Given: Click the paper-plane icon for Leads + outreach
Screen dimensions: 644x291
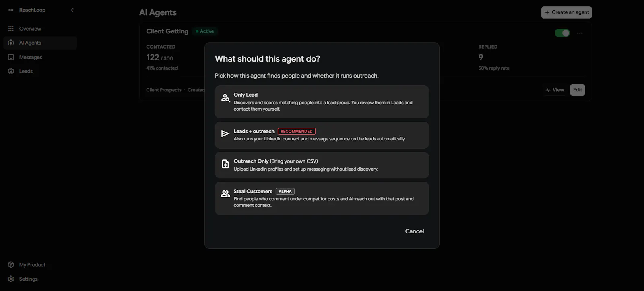Looking at the screenshot, I should tap(225, 134).
